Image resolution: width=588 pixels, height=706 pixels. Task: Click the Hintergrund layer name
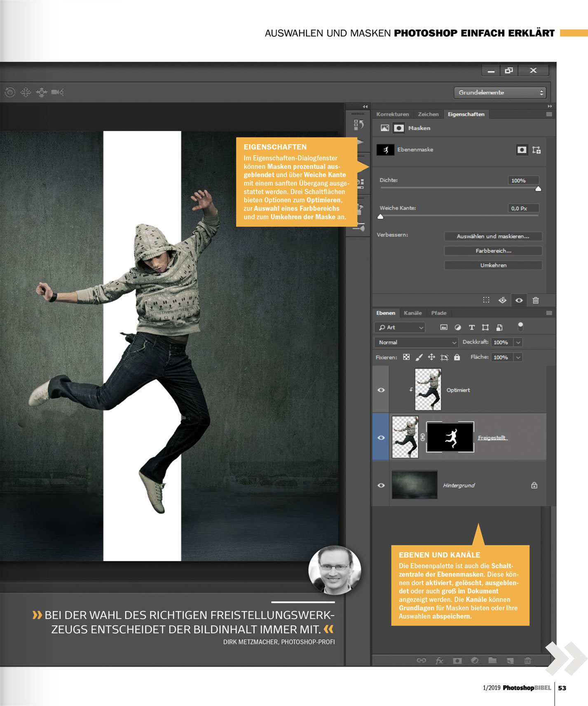click(459, 485)
